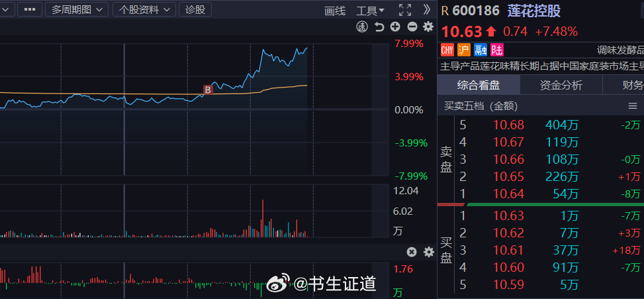Click the stock name 莲花控股
Viewport: 644px width, 299px height.
pos(534,11)
